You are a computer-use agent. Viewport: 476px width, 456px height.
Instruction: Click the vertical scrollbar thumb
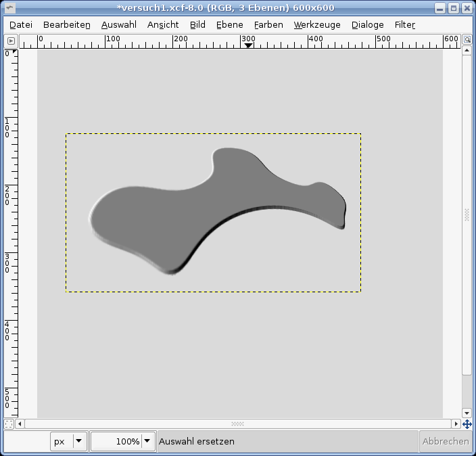(467, 215)
